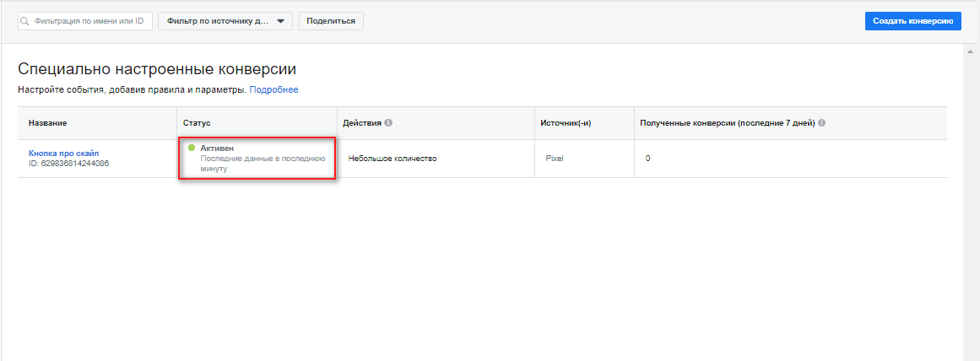
Task: Click the Статус column header
Action: (197, 123)
